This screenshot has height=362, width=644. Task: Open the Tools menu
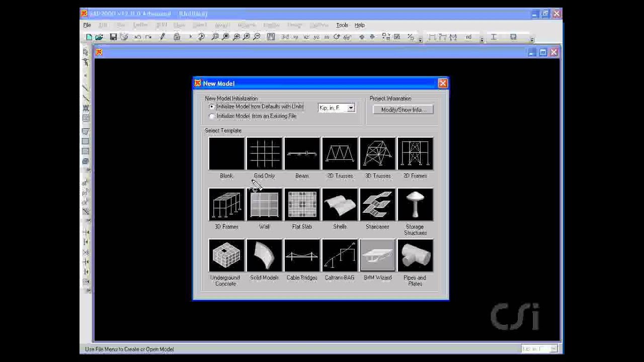[x=342, y=25]
